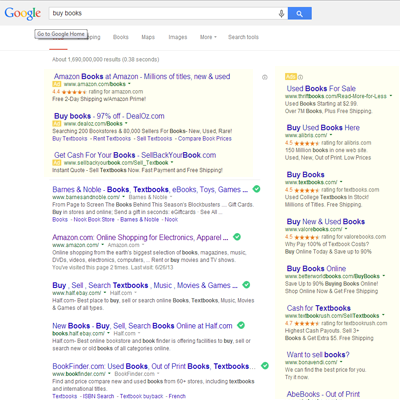Open the More dropdown menu

tap(208, 37)
